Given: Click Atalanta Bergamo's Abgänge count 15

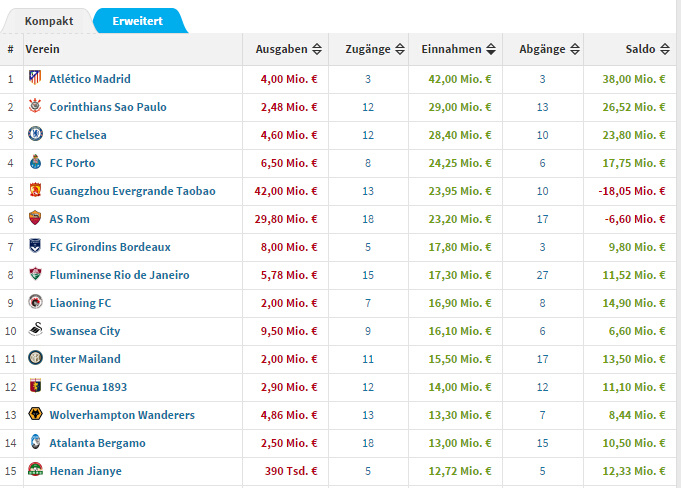Looking at the screenshot, I should tap(542, 443).
